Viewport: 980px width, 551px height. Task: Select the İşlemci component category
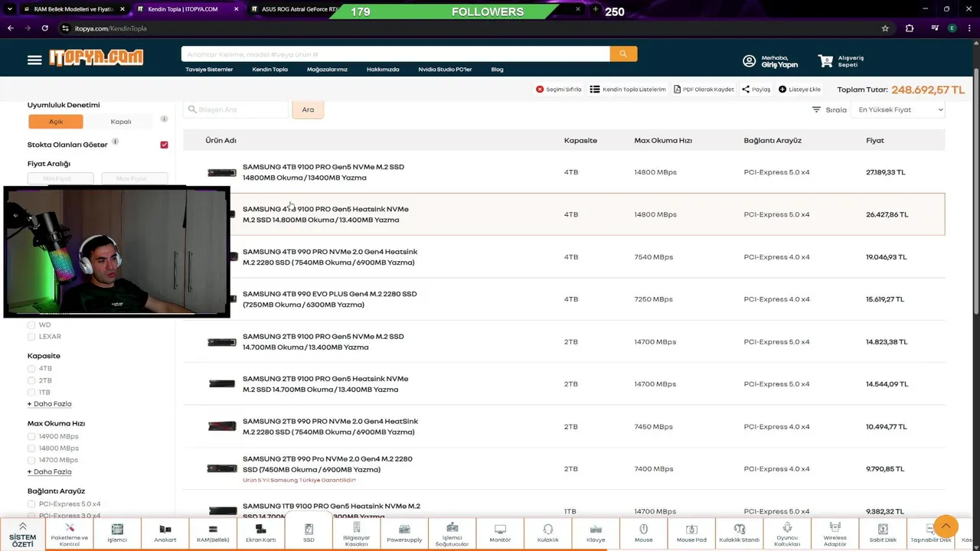(117, 534)
